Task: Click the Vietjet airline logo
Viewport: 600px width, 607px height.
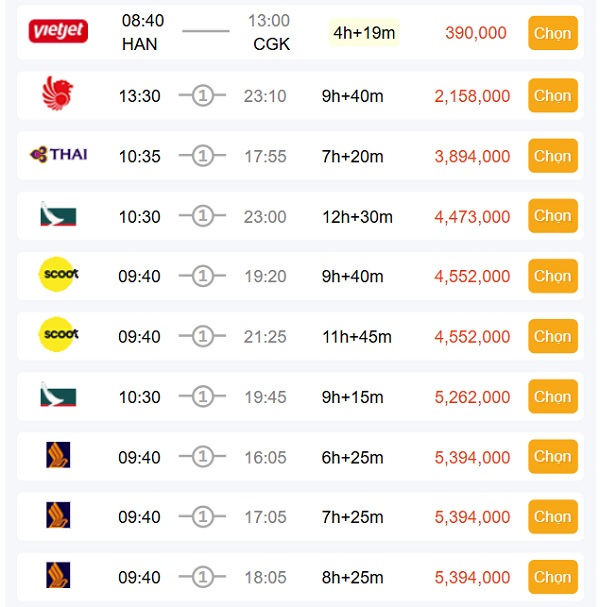Action: pyautogui.click(x=58, y=32)
